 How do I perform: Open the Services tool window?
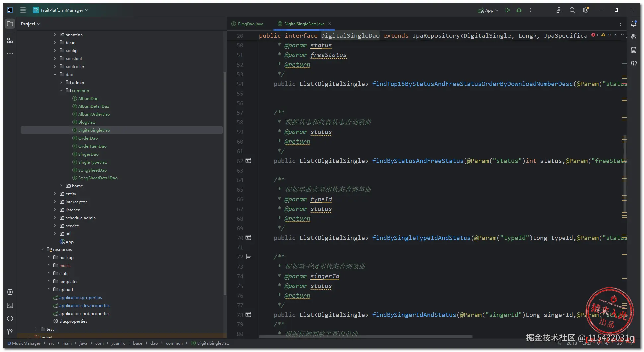(10, 292)
